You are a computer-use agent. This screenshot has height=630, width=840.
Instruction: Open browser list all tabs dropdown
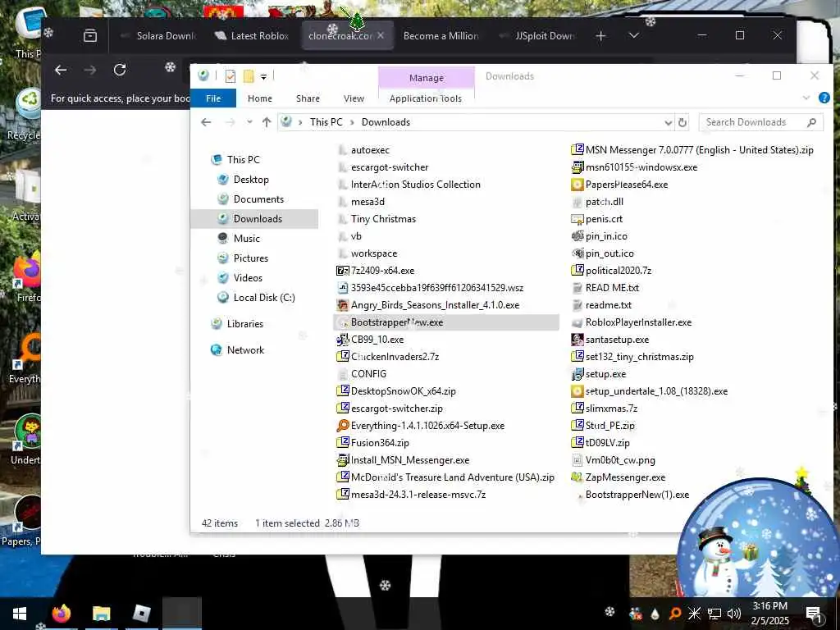click(x=634, y=36)
